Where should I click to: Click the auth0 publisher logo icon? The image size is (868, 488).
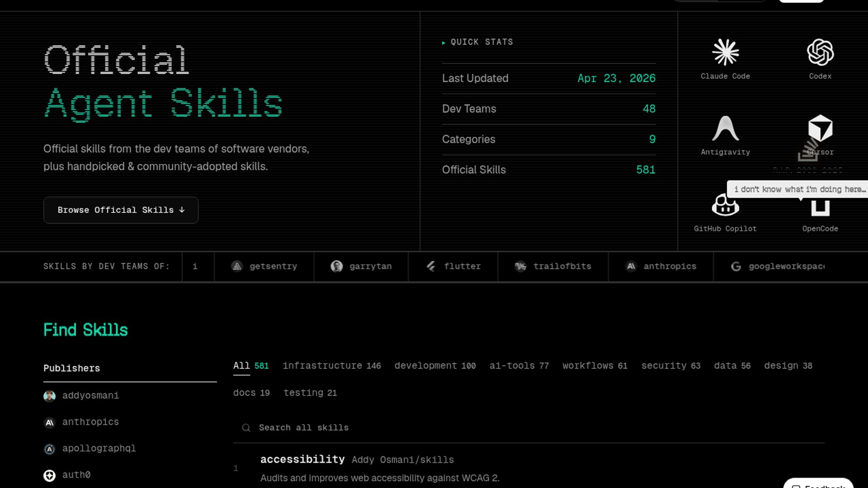tap(49, 475)
